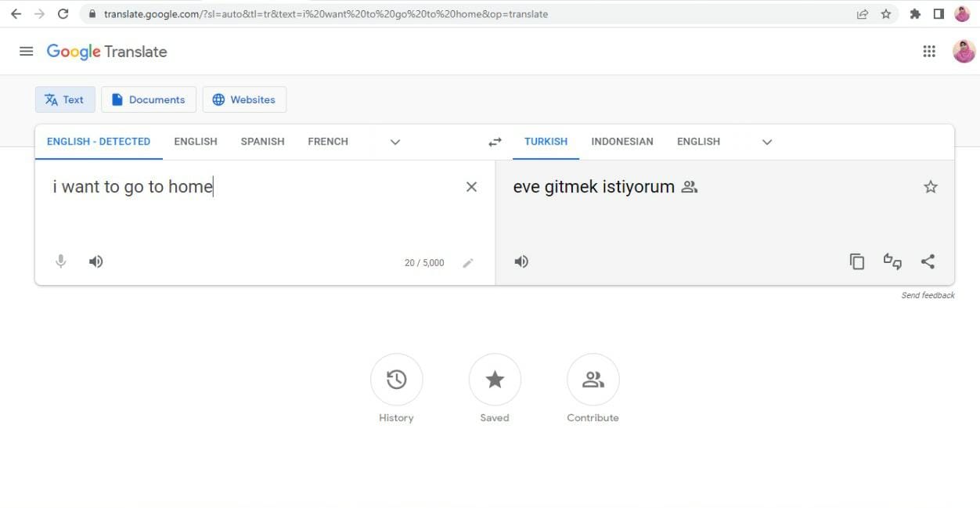Open the browser extensions puzzle icon
Screen dimensions: 980x508
915,14
